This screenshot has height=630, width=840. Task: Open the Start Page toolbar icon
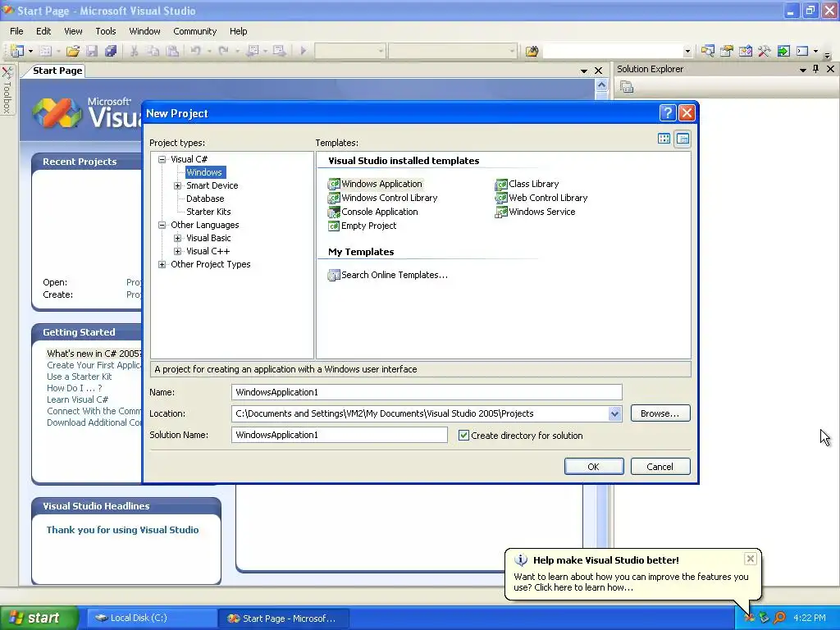point(783,51)
